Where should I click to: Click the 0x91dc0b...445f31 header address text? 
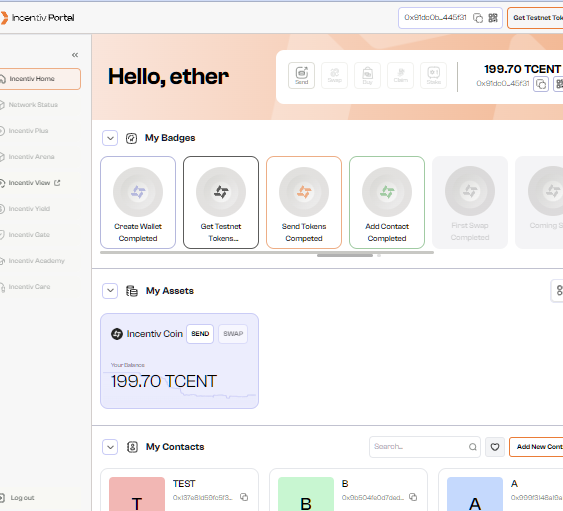coord(435,18)
